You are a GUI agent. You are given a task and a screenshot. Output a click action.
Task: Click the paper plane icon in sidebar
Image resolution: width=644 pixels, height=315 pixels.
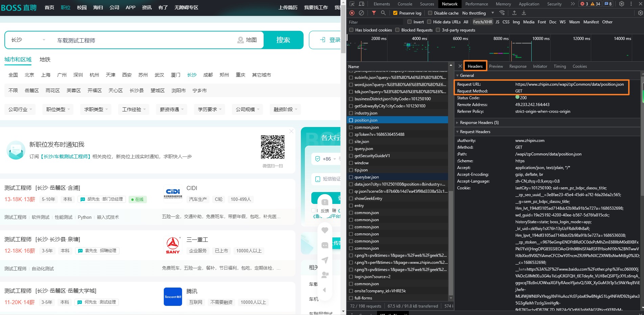coord(325,260)
